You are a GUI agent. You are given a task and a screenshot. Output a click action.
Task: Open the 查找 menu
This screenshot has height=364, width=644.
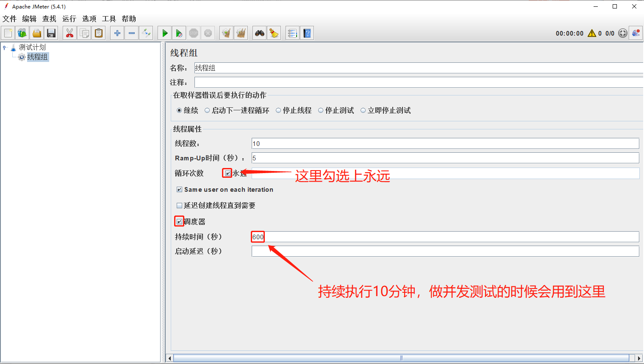click(49, 19)
